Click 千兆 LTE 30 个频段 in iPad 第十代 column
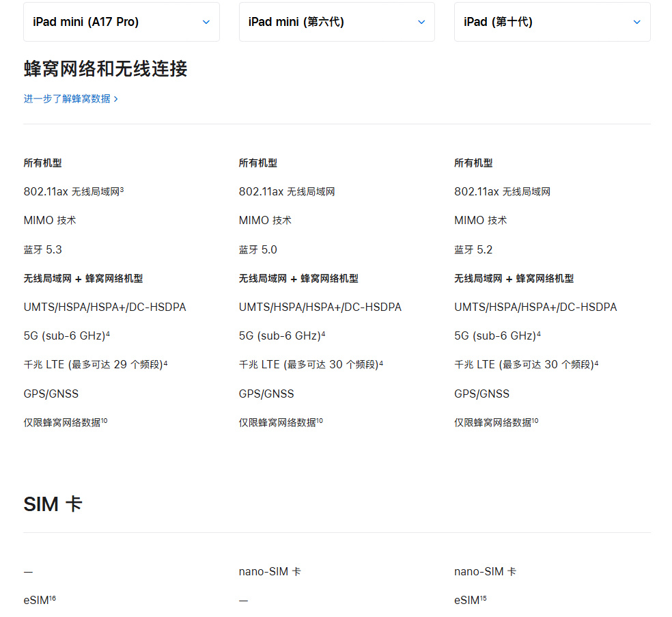 point(527,364)
